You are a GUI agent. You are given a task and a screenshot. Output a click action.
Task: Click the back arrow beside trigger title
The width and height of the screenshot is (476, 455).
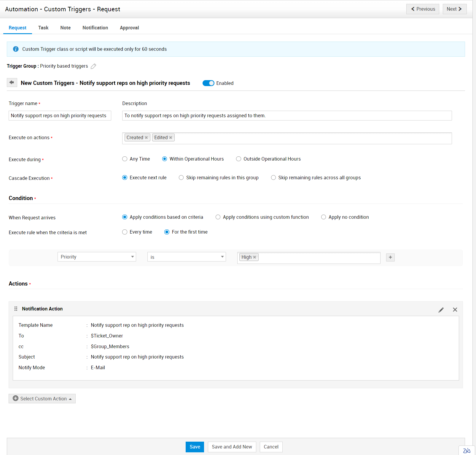coord(12,83)
